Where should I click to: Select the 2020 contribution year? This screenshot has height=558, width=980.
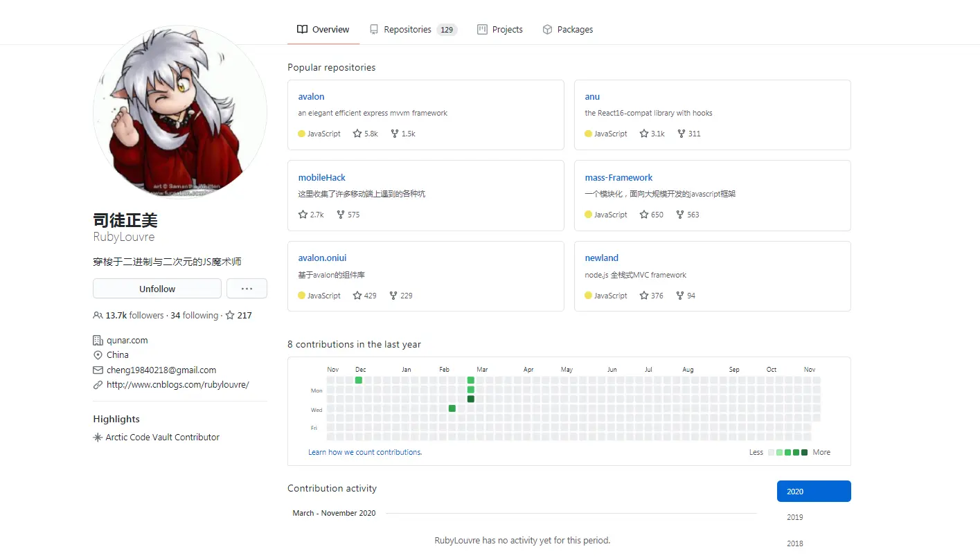(x=814, y=492)
